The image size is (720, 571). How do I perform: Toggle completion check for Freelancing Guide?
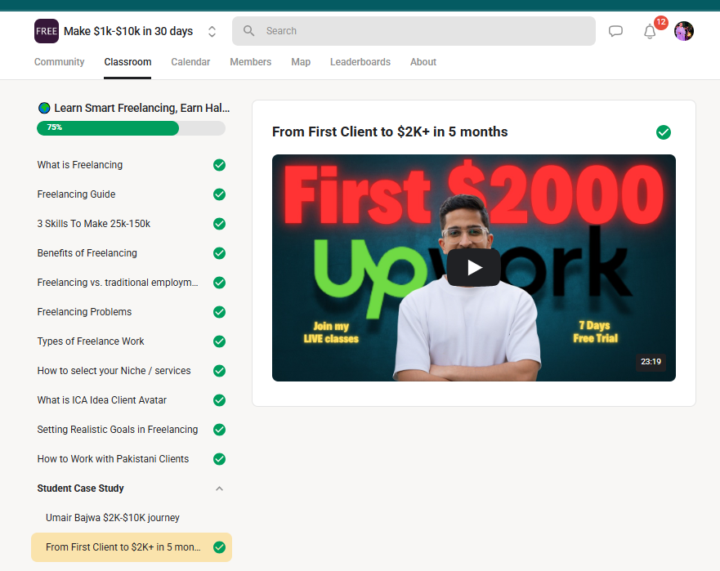point(219,194)
